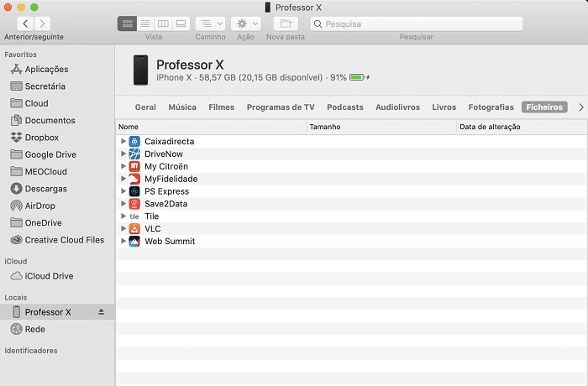Create a new folder with Nova pasta
This screenshot has height=386, width=588.
coord(286,23)
